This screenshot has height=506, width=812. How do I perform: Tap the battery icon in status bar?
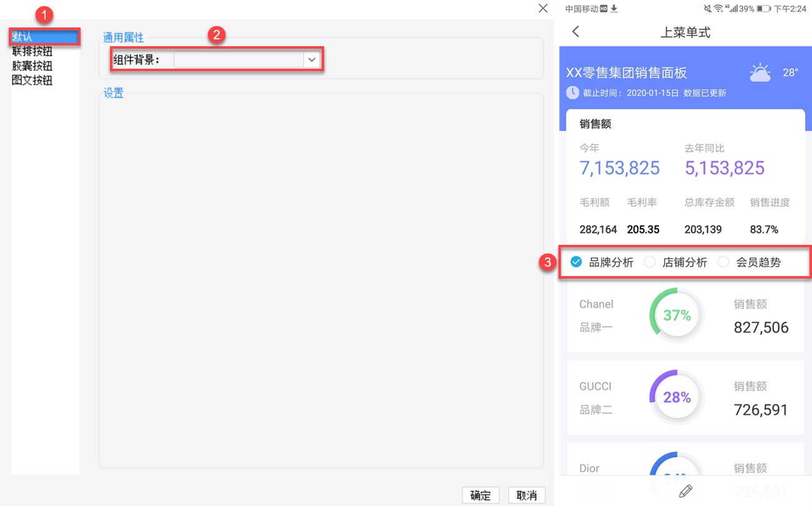(x=763, y=9)
